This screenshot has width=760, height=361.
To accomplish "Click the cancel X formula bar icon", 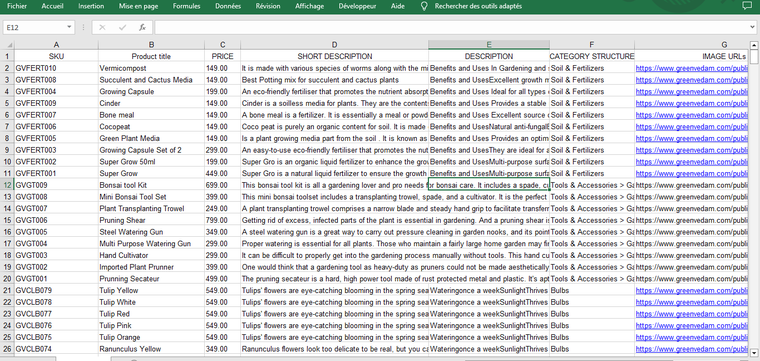I will click(x=102, y=28).
